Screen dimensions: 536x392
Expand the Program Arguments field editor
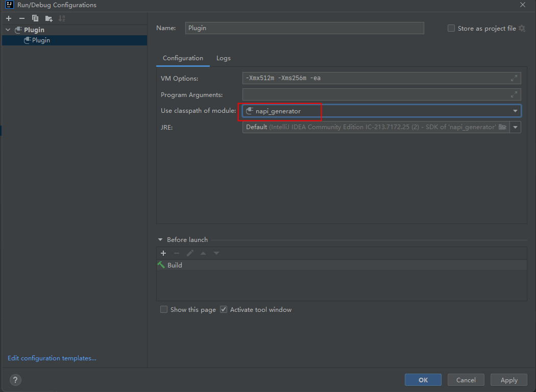(x=515, y=94)
